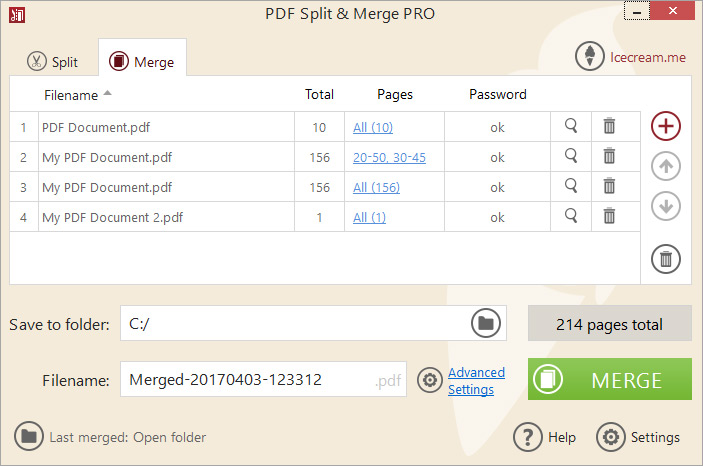
Task: Select the Merge tab
Action: [x=142, y=61]
